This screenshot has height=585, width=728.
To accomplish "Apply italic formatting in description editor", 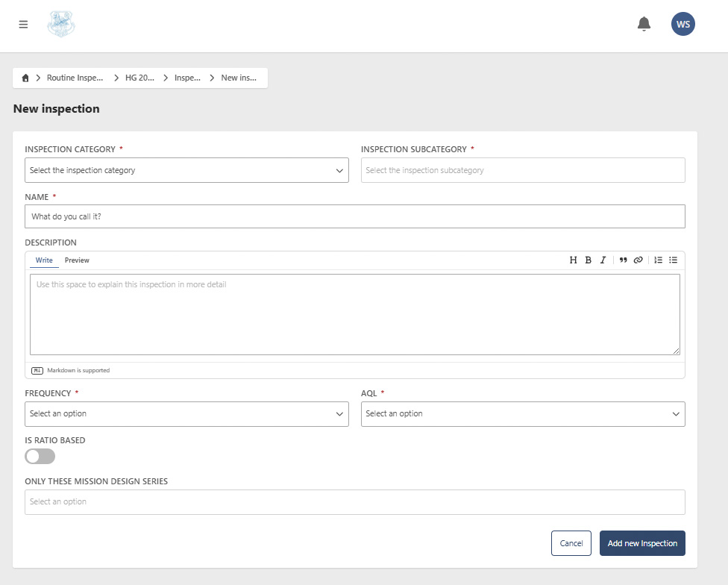I will (603, 260).
